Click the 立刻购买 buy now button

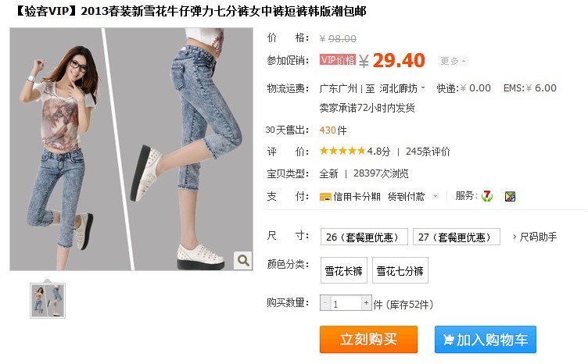pos(368,339)
